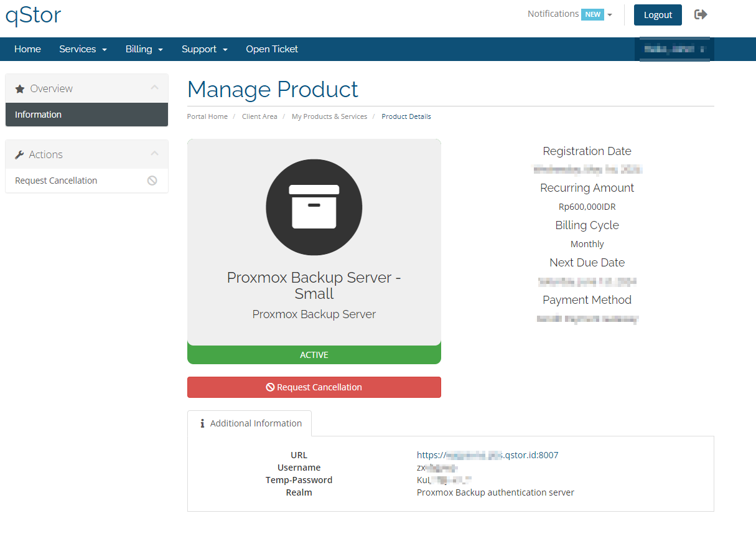Click the Realm label

pos(299,492)
